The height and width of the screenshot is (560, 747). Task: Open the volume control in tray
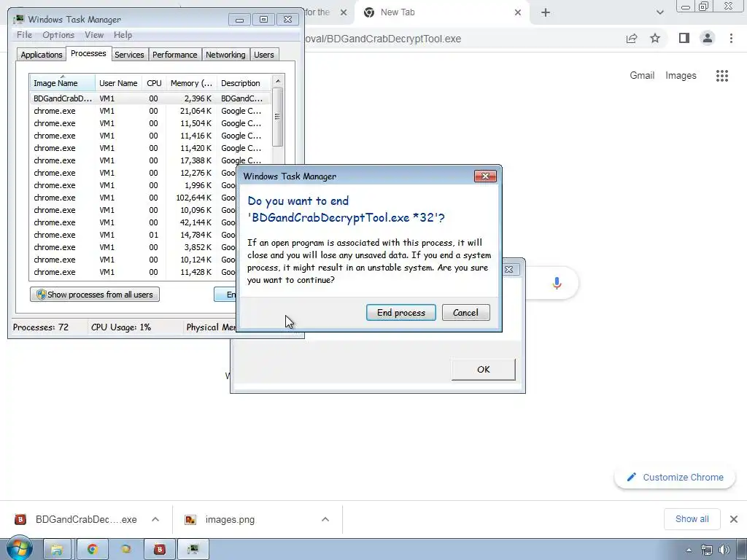pos(724,550)
